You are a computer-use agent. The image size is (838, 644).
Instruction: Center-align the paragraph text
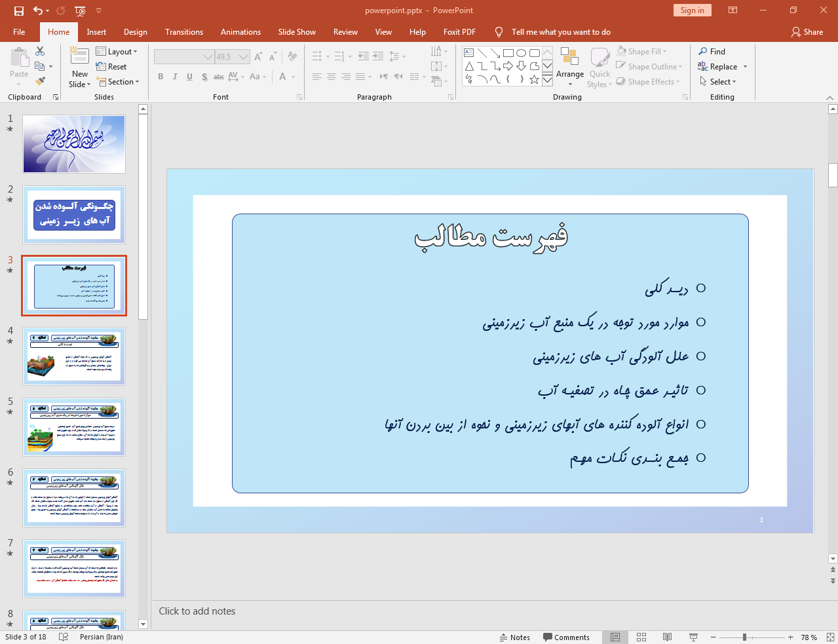coord(332,77)
